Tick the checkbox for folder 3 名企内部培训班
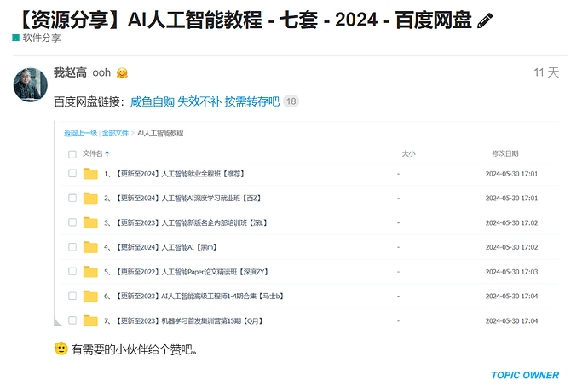588x386 pixels. click(72, 222)
